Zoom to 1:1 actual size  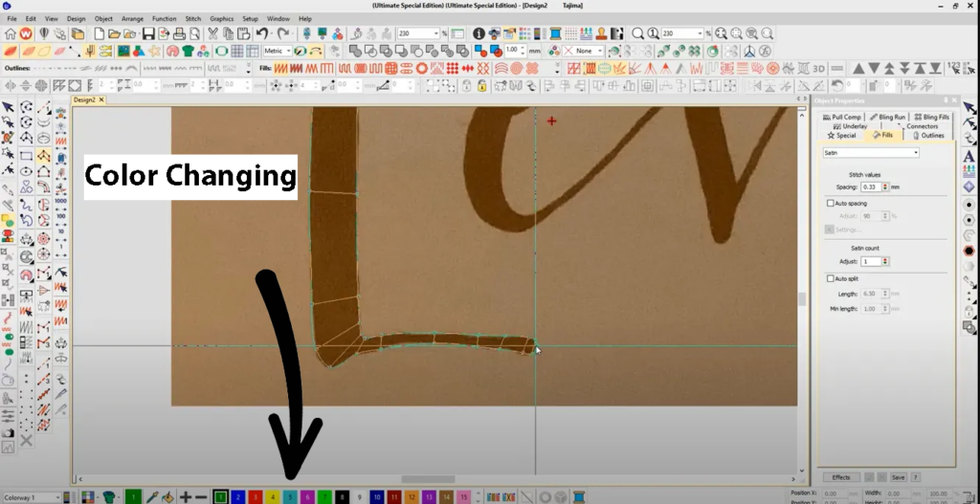(x=653, y=33)
